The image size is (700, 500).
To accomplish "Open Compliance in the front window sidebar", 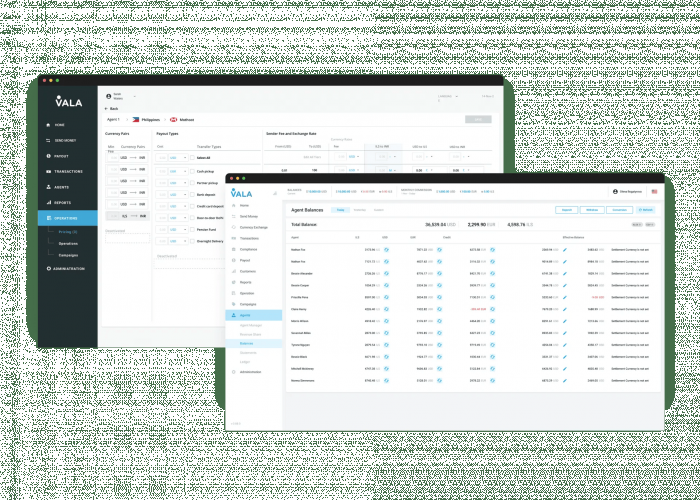I will [245, 249].
